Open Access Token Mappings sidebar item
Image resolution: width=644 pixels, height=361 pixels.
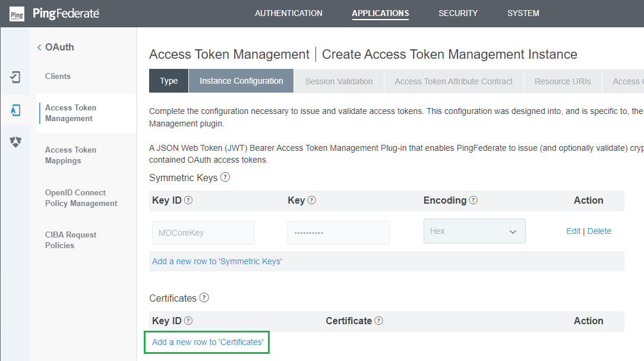[x=71, y=155]
